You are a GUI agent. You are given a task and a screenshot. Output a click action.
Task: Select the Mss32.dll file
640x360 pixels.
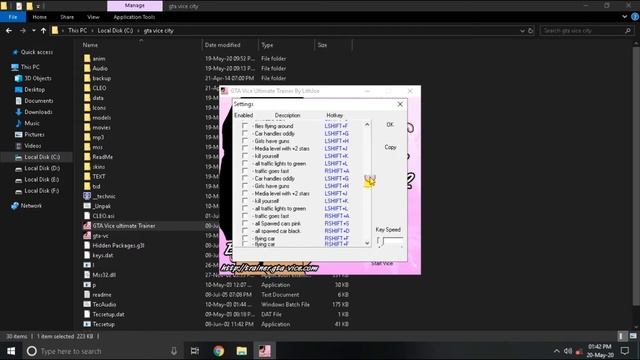click(104, 275)
